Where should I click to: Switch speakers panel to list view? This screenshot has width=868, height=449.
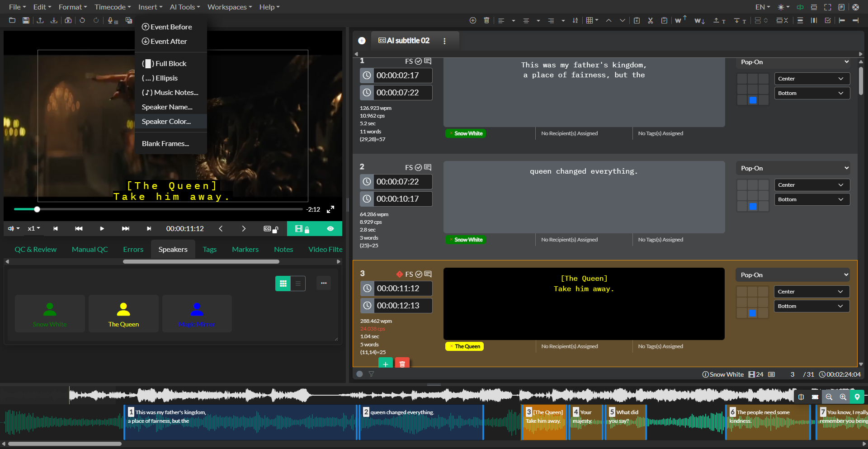[298, 284]
